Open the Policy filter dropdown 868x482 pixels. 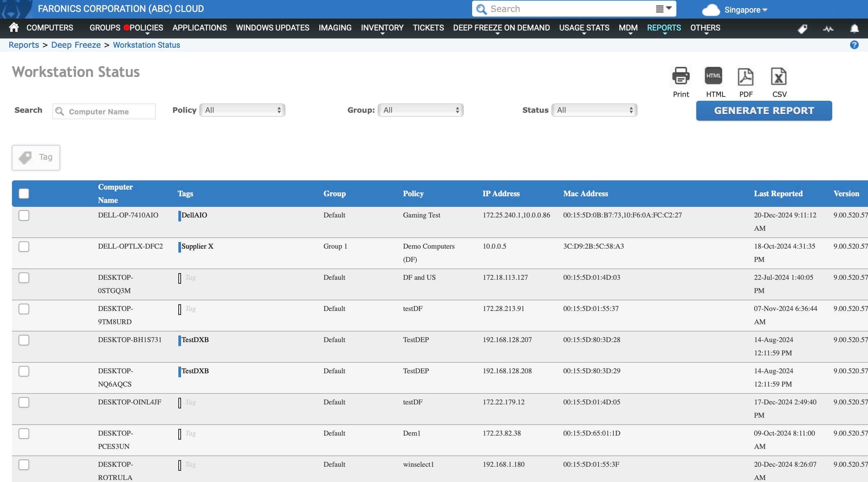[242, 110]
